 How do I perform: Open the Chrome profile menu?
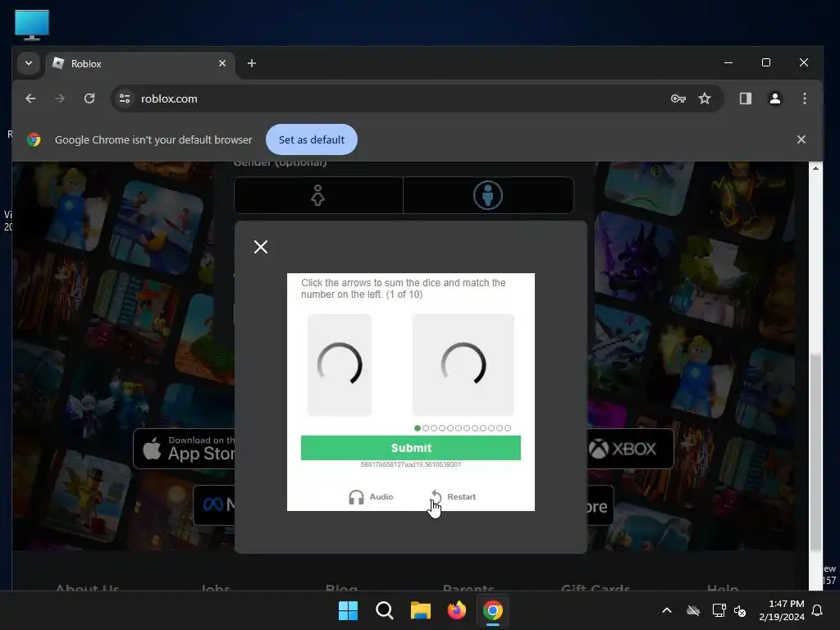(774, 98)
